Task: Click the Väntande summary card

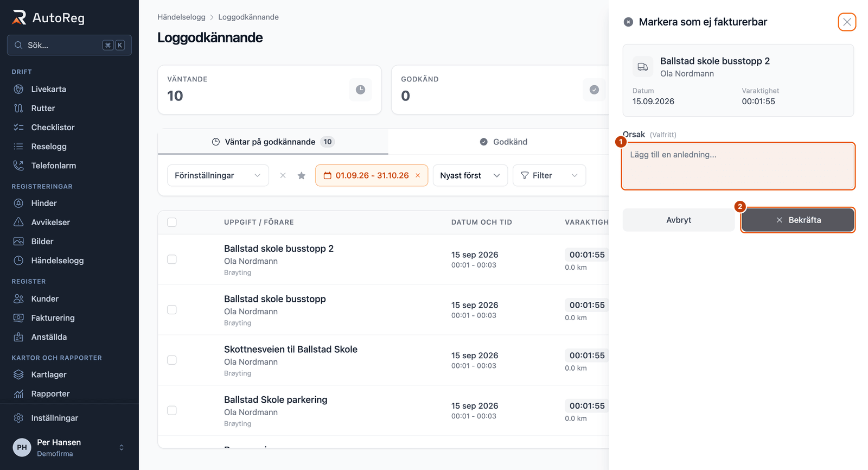Action: coord(270,90)
